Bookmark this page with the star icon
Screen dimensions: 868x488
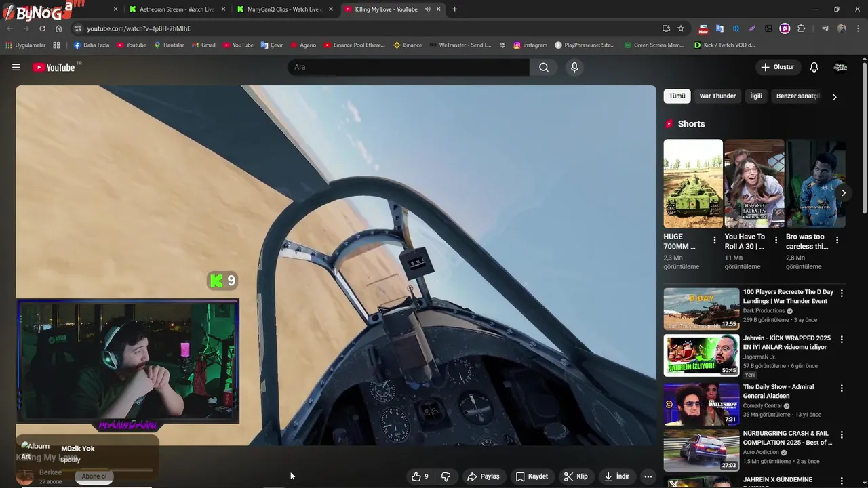point(681,28)
